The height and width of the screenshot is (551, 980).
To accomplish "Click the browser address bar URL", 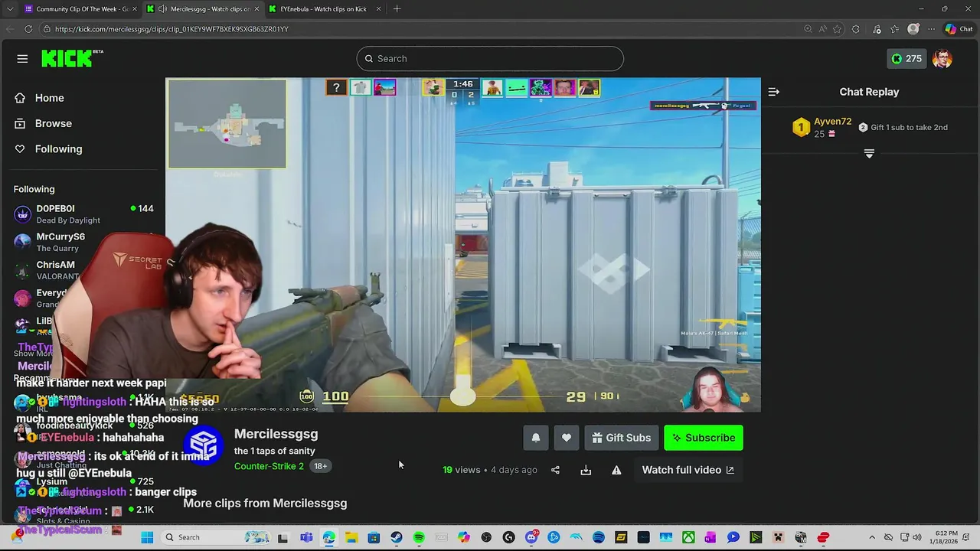I will click(x=171, y=29).
